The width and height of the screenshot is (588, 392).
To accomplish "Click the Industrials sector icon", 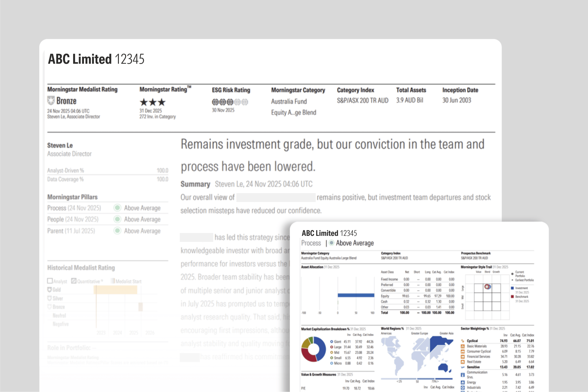I will coord(463,387).
